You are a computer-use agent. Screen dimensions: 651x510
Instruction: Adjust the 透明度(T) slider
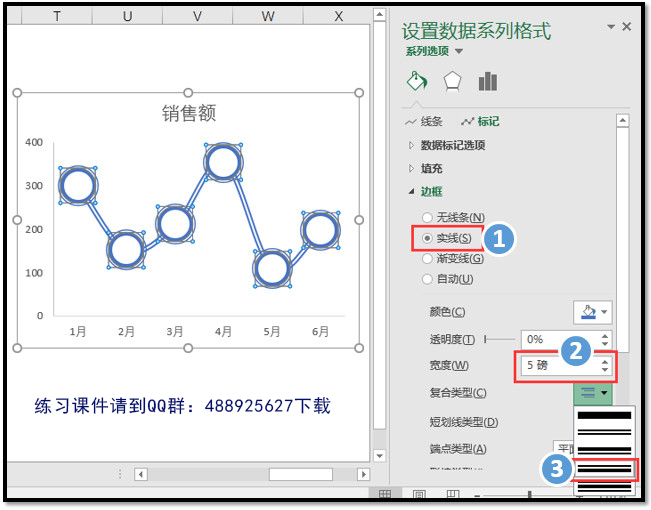point(499,340)
